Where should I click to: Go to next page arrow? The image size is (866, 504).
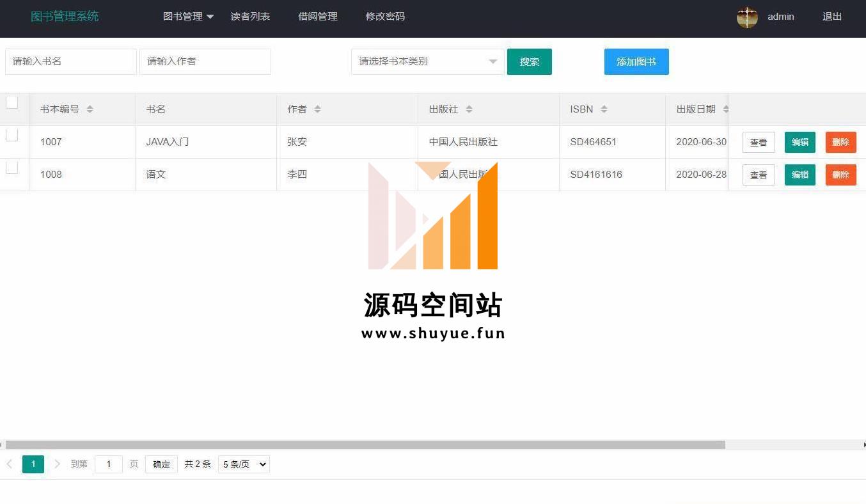coord(57,464)
